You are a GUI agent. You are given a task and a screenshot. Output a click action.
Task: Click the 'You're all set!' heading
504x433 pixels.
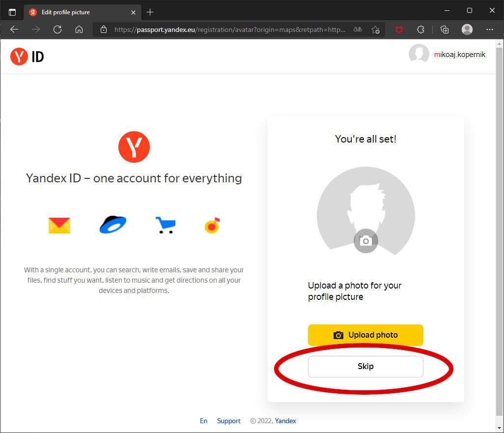coord(365,139)
